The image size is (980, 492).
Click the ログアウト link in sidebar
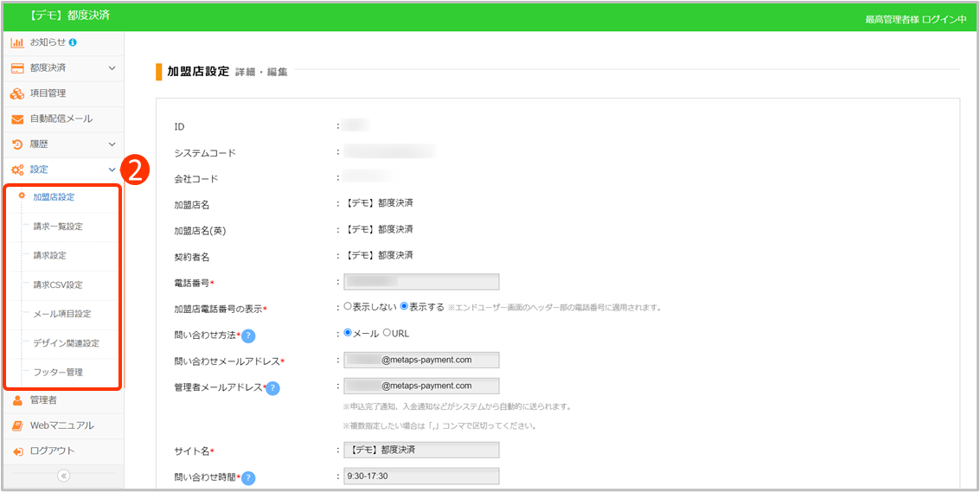pos(52,450)
